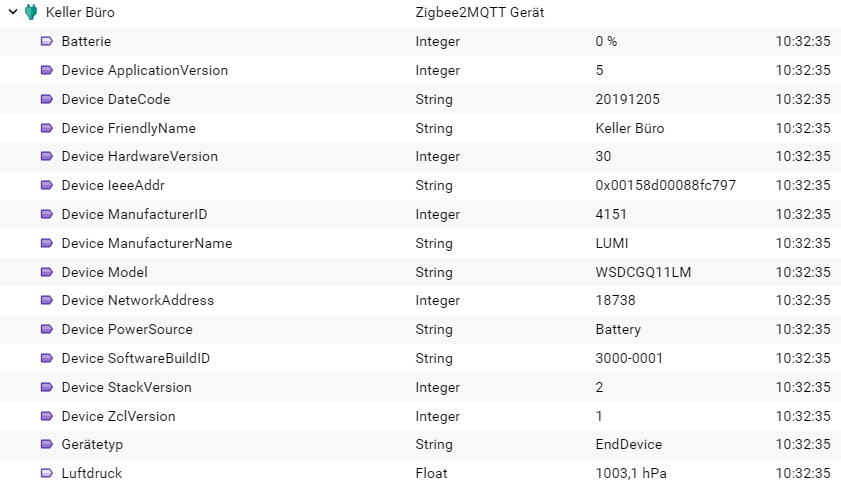
Task: Collapse the Keller Büro device tree
Action: click(x=13, y=12)
